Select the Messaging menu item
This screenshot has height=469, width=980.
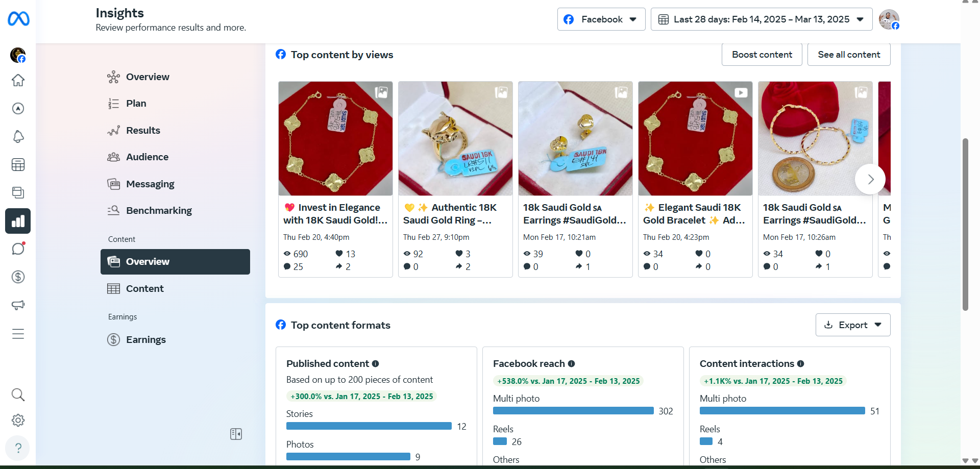click(175, 184)
